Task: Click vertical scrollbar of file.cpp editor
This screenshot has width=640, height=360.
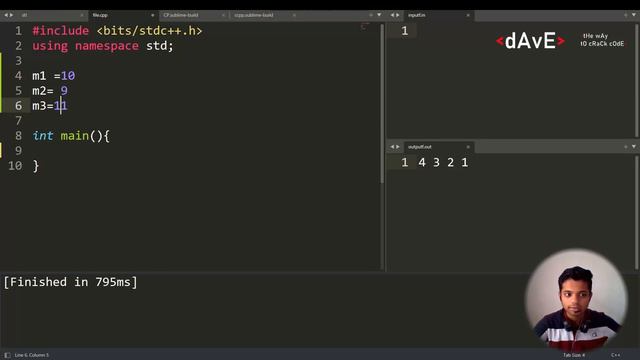Action: click(382, 104)
